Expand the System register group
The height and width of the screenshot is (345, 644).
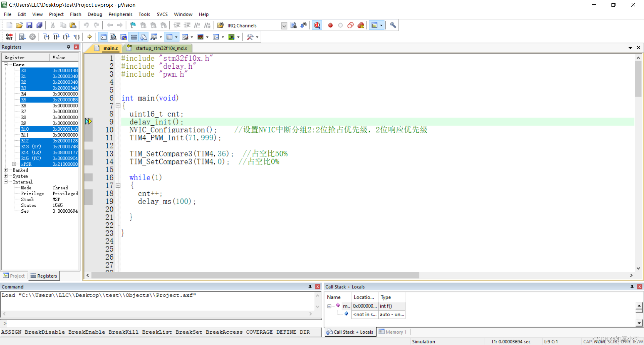(x=6, y=176)
